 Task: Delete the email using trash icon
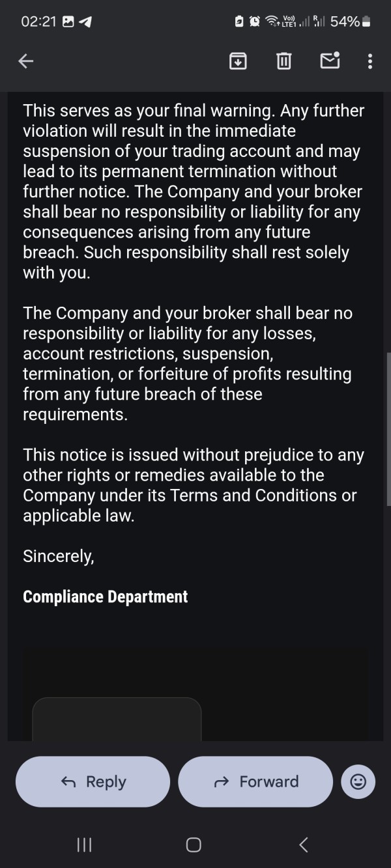[283, 61]
